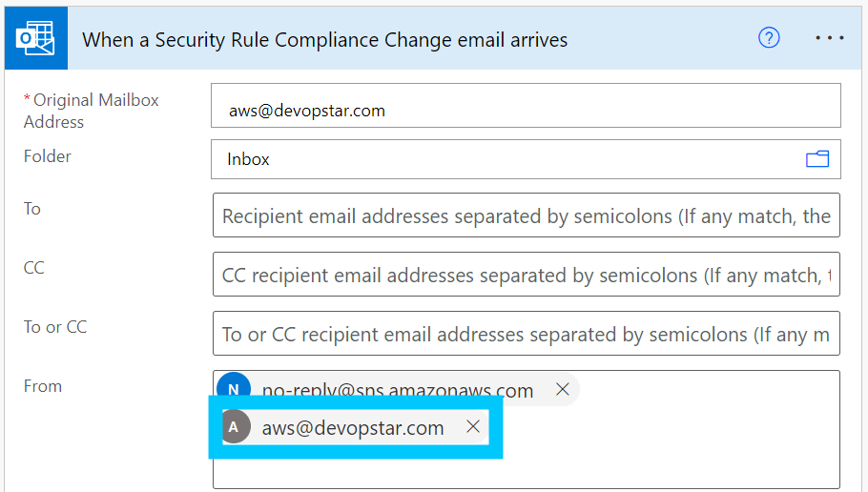
Task: Click the gray A avatar icon
Action: (x=234, y=427)
